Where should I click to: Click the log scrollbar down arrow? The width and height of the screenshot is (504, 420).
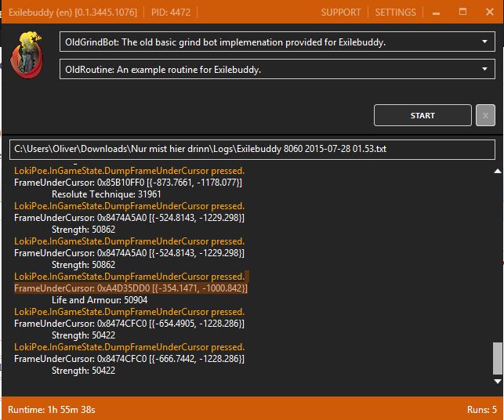(497, 382)
